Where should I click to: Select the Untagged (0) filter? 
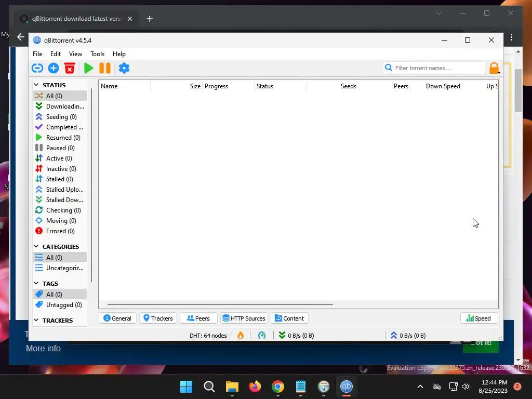[60, 305]
